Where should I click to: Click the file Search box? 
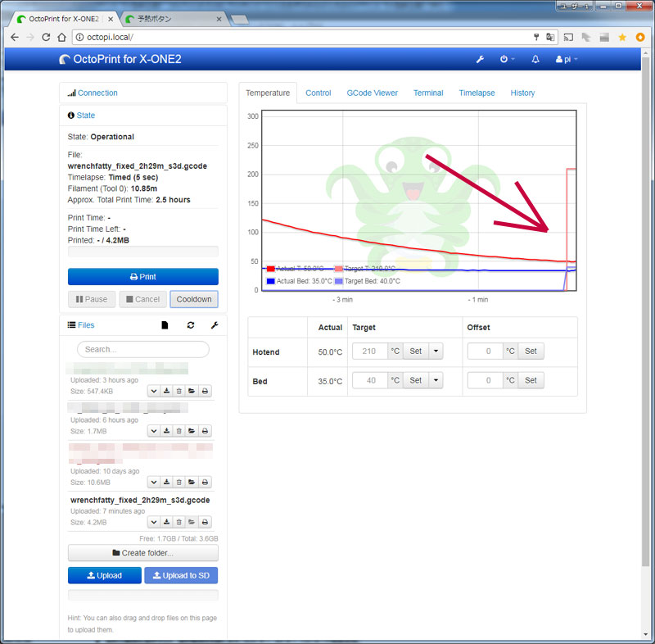(x=142, y=349)
